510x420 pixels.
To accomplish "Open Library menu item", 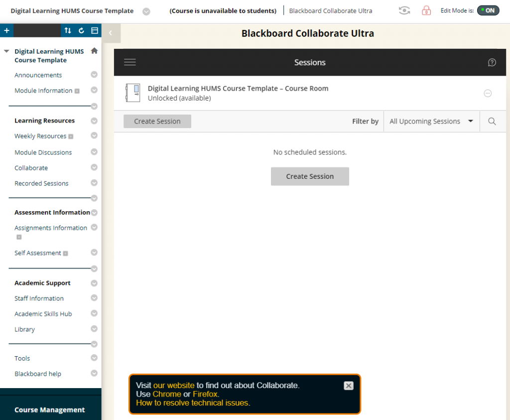I will [x=24, y=329].
